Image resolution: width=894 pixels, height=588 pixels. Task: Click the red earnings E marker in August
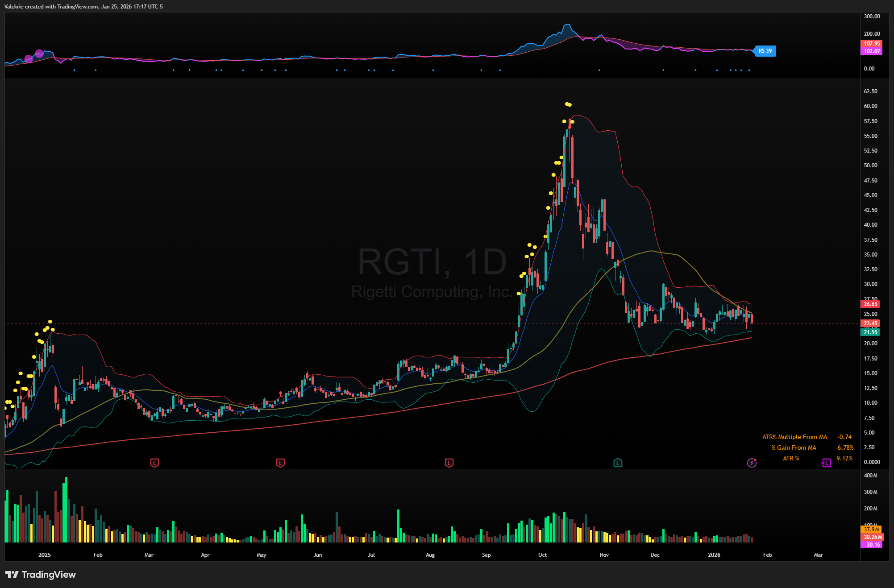point(449,463)
